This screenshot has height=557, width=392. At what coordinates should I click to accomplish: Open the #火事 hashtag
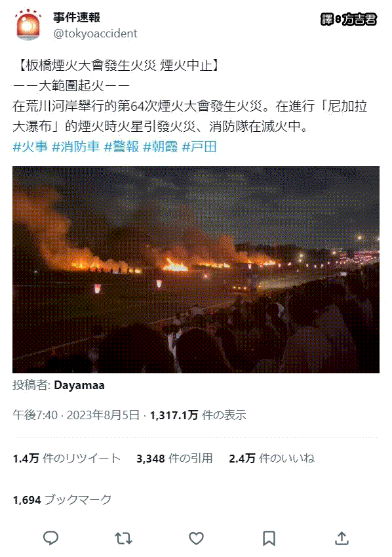[30, 147]
